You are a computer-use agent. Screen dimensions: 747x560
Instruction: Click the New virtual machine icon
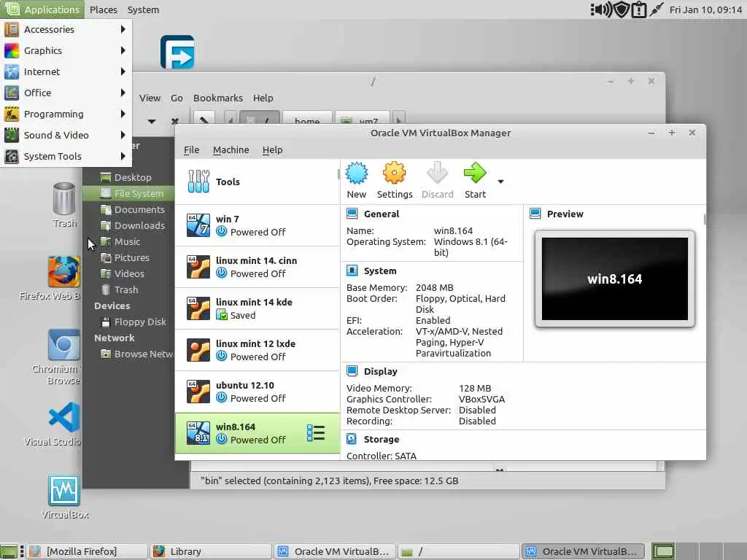coord(356,173)
